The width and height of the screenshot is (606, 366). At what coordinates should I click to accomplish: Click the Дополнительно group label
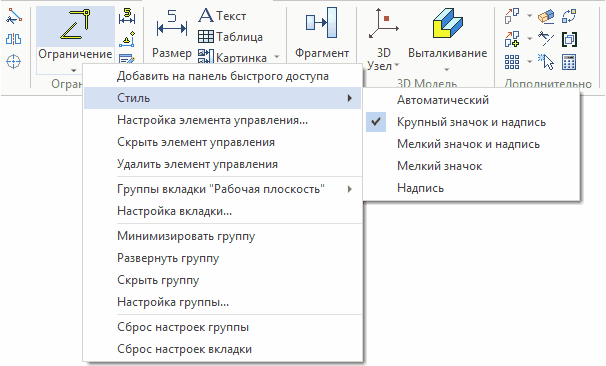pyautogui.click(x=548, y=84)
